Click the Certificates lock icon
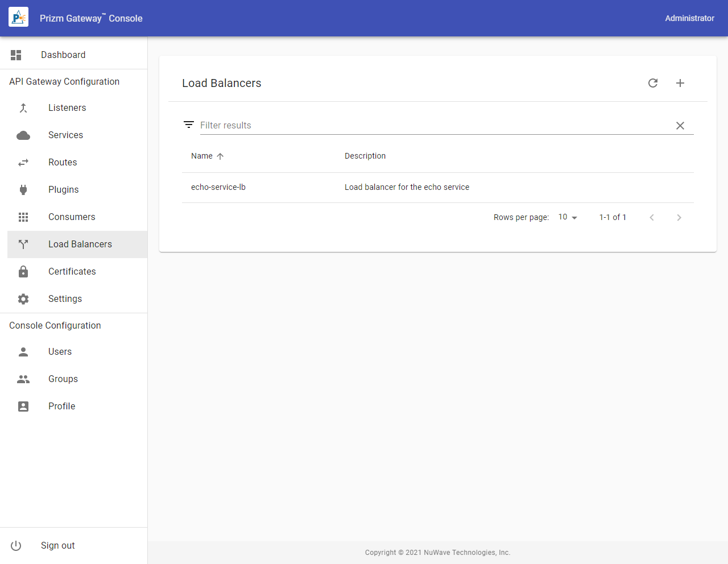728x564 pixels. [x=23, y=272]
